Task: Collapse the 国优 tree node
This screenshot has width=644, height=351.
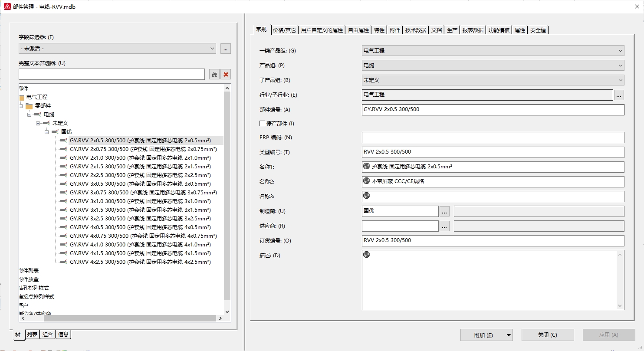Action: point(47,132)
